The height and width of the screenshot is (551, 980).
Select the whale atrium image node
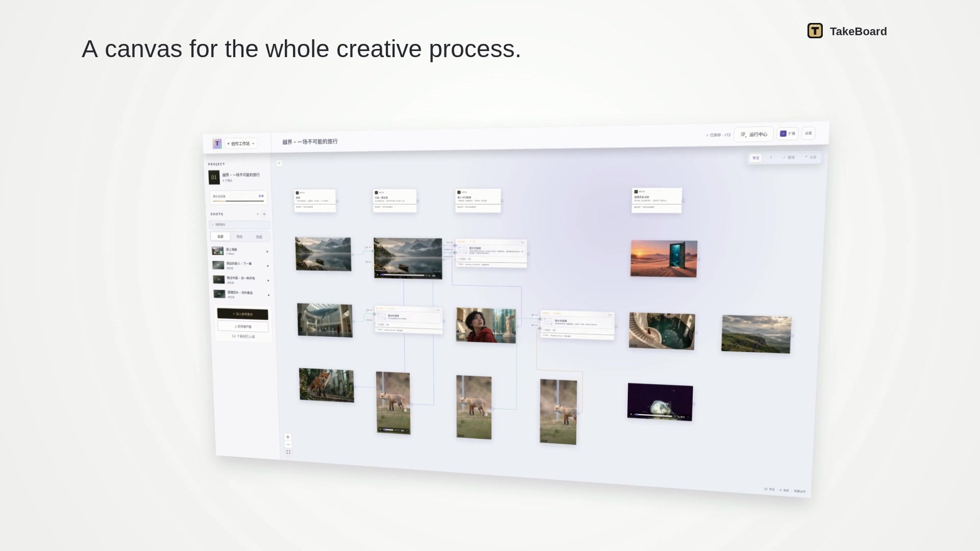coord(325,320)
